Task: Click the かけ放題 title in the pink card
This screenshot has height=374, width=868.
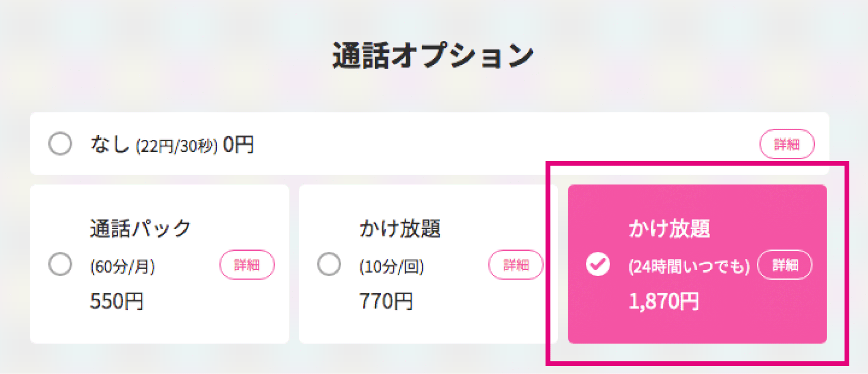Action: pos(669,228)
